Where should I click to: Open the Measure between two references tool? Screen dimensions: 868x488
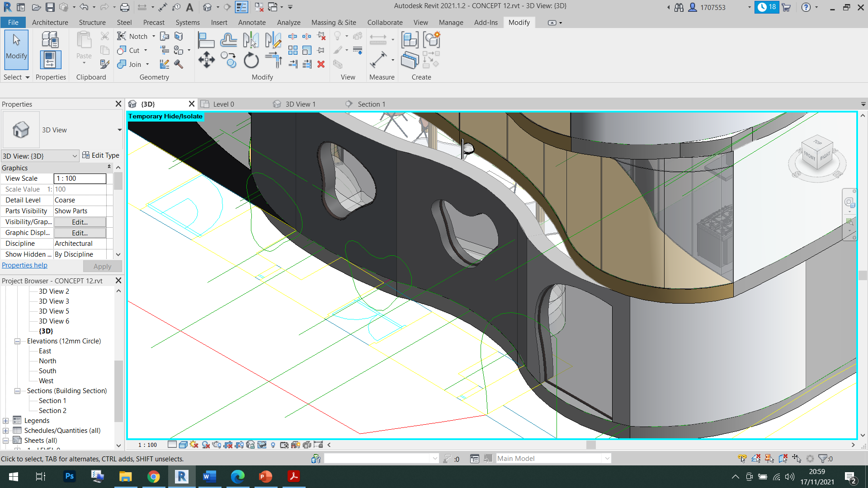(x=378, y=40)
